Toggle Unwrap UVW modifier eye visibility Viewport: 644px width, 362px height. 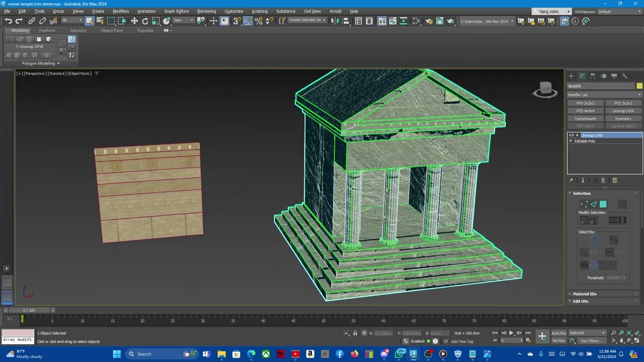(571, 135)
